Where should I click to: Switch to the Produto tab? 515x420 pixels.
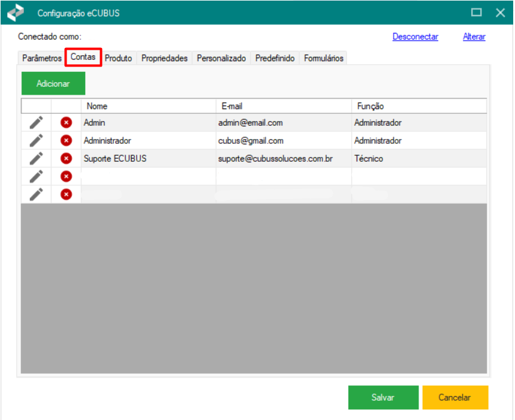click(118, 59)
